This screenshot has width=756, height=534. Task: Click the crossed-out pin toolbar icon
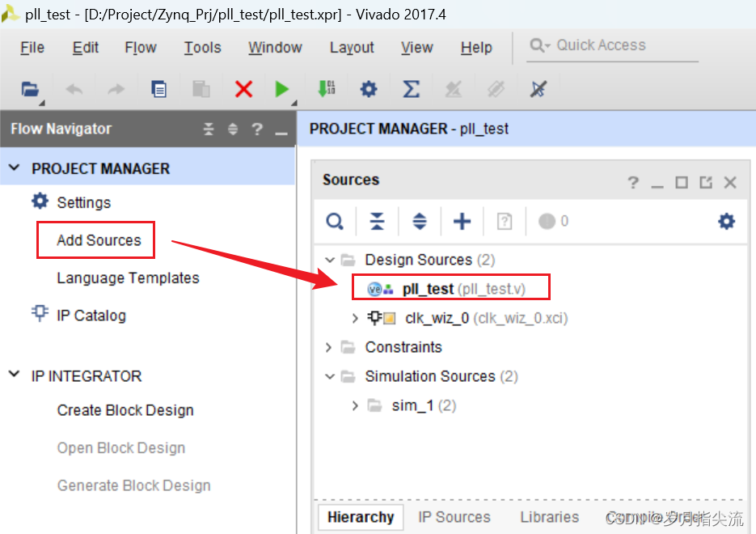538,89
